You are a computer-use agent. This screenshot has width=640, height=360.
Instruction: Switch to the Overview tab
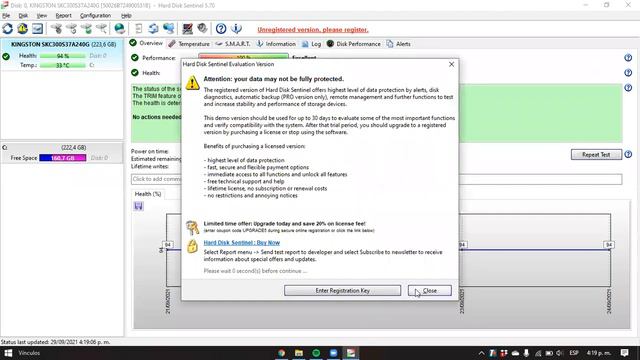pyautogui.click(x=146, y=43)
